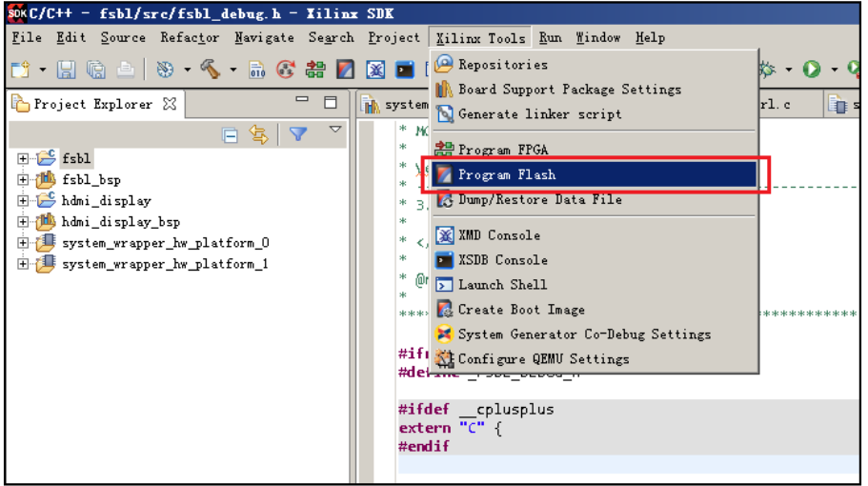
Task: Expand the fsbl project node
Action: pos(23,159)
